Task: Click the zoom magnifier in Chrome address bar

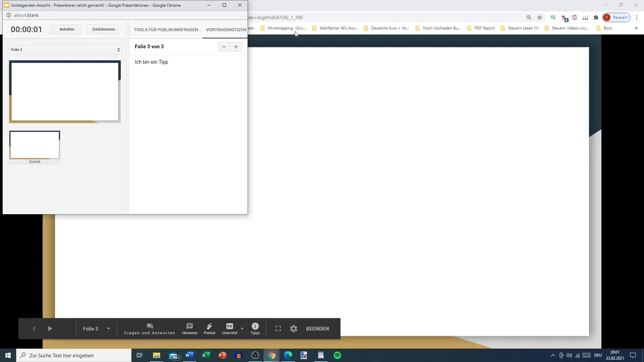Action: click(529, 17)
